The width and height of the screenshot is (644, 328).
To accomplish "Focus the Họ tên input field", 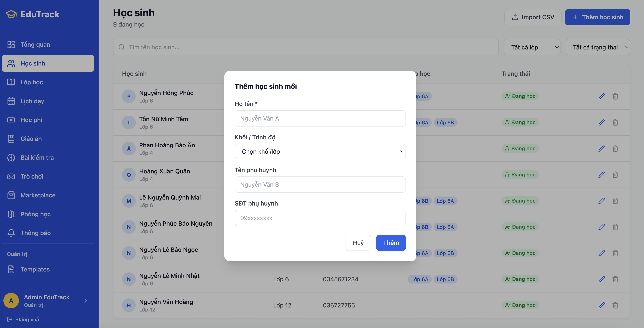I will 320,118.
